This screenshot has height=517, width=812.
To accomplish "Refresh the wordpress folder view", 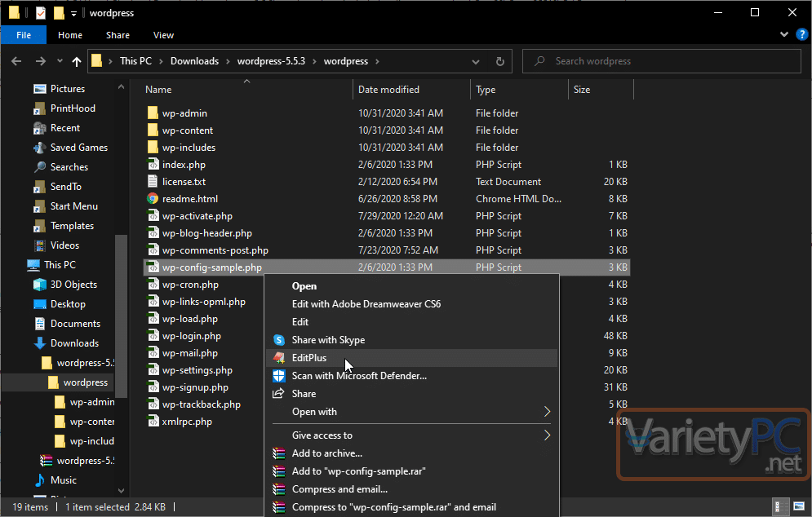I will click(499, 62).
